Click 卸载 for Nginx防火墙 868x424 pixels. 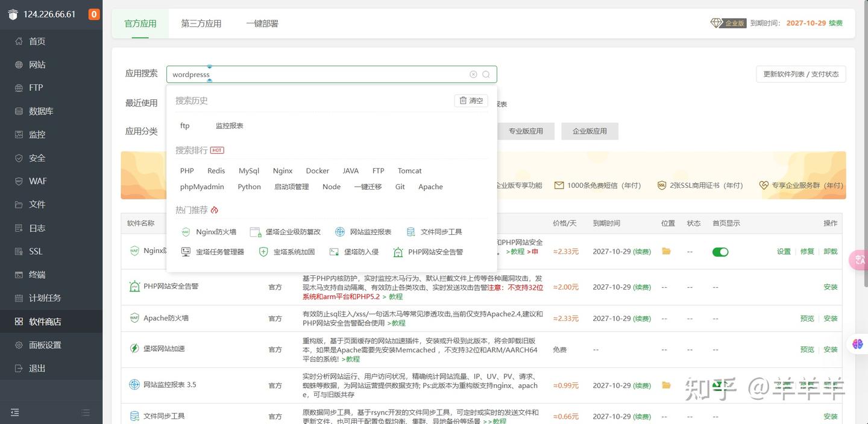(x=831, y=252)
